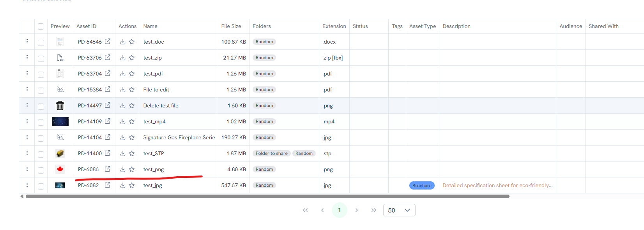The image size is (644, 230).
Task: Go to next page arrow
Action: [356, 210]
